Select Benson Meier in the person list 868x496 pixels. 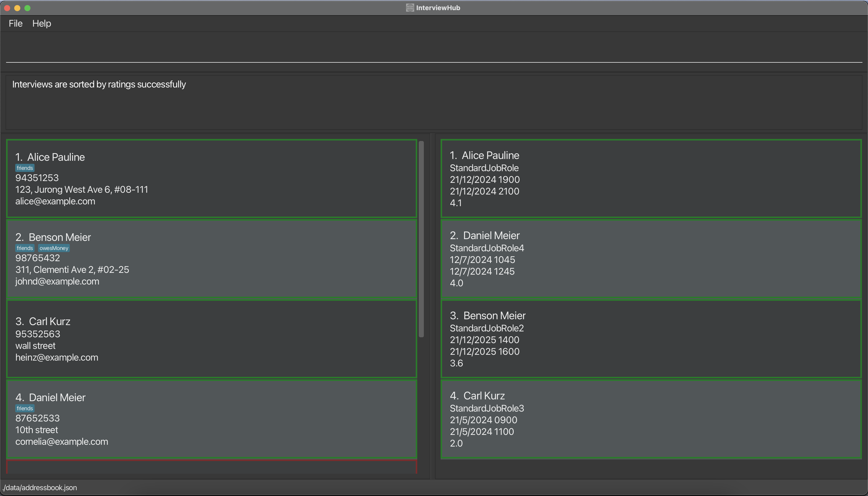212,259
